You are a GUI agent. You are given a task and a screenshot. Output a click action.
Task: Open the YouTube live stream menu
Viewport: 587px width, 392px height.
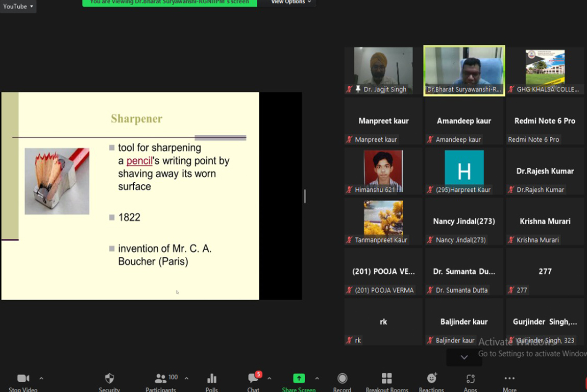tap(18, 6)
